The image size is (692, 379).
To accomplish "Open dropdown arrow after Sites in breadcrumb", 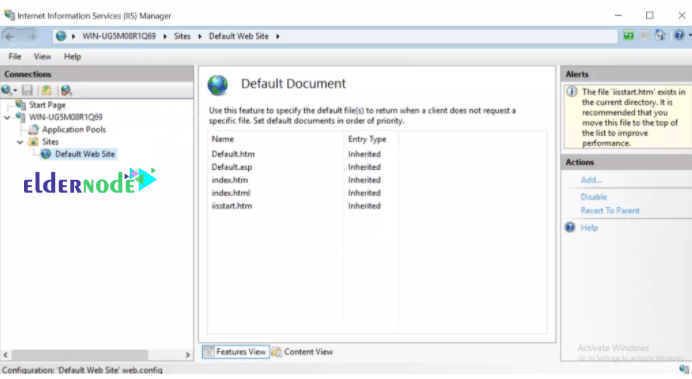I will point(200,36).
